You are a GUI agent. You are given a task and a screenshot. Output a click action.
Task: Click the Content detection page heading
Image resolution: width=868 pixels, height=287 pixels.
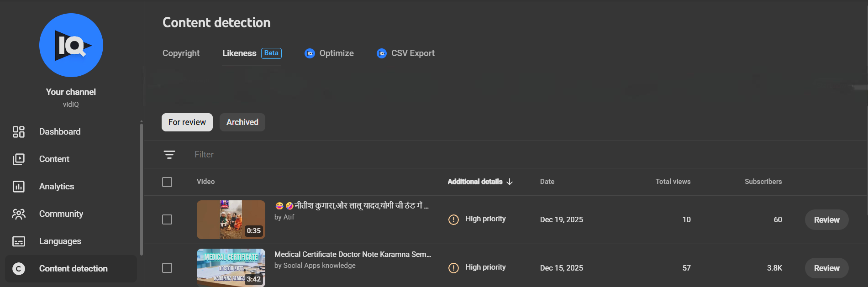pyautogui.click(x=216, y=23)
